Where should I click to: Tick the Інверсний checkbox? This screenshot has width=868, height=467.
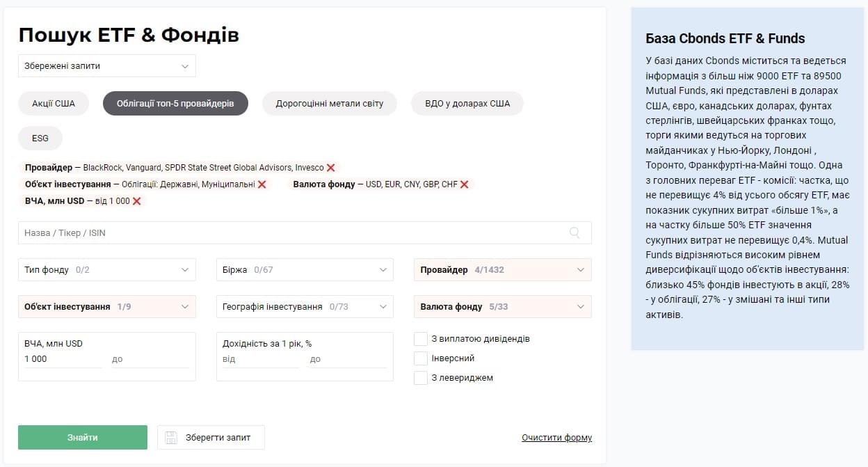(x=421, y=358)
